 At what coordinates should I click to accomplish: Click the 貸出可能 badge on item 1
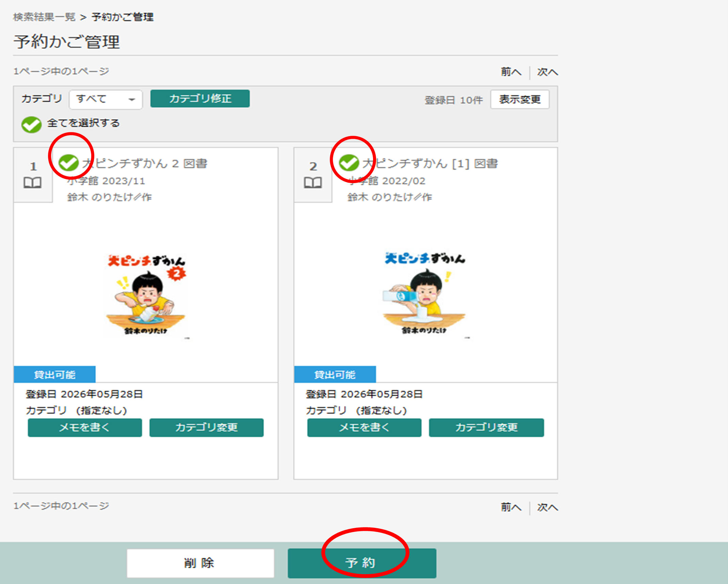click(55, 374)
